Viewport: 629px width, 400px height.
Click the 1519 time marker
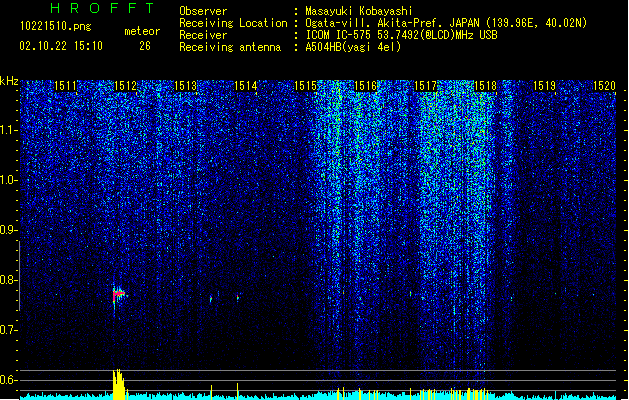coord(545,86)
